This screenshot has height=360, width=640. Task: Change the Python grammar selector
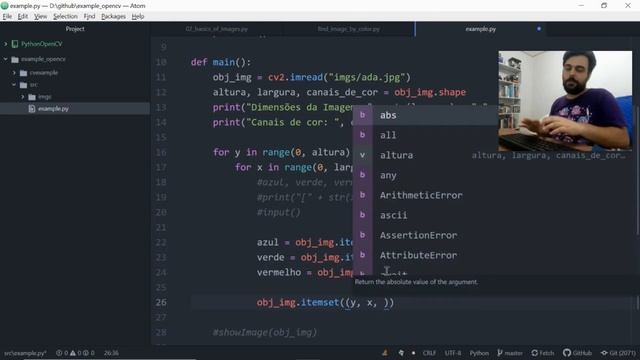[x=479, y=353]
